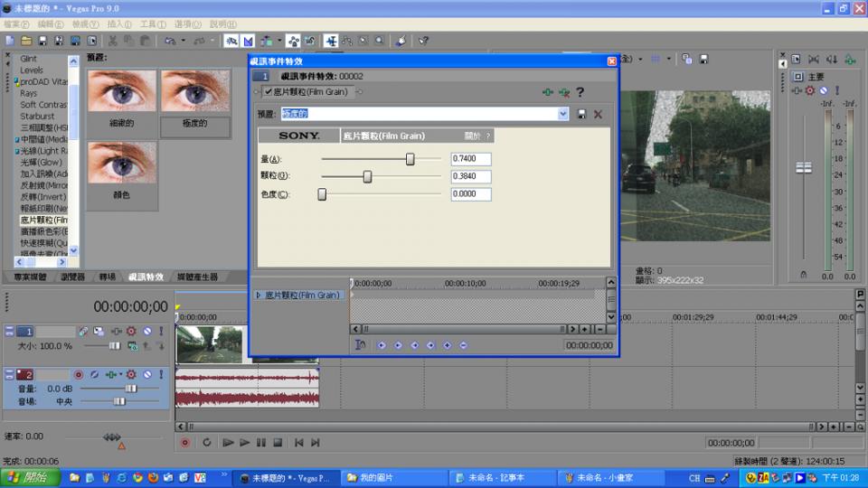Image resolution: width=868 pixels, height=488 pixels.
Task: Click the 顆粒 grain slider handle
Action: (367, 177)
